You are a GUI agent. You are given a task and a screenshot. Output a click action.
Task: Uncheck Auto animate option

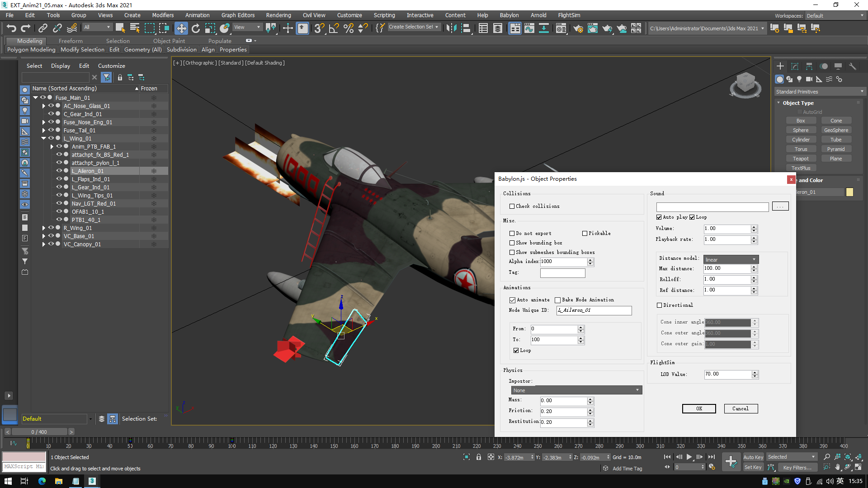tap(512, 300)
